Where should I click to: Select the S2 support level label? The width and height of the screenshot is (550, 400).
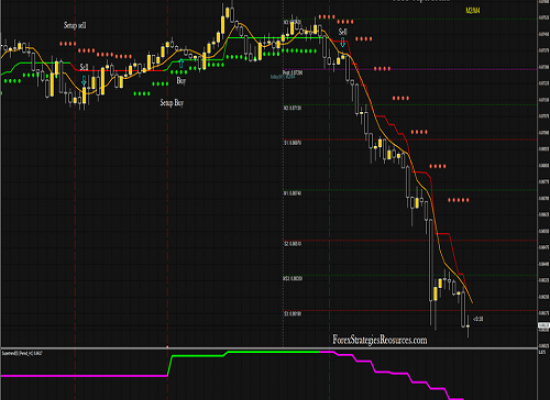[293, 244]
